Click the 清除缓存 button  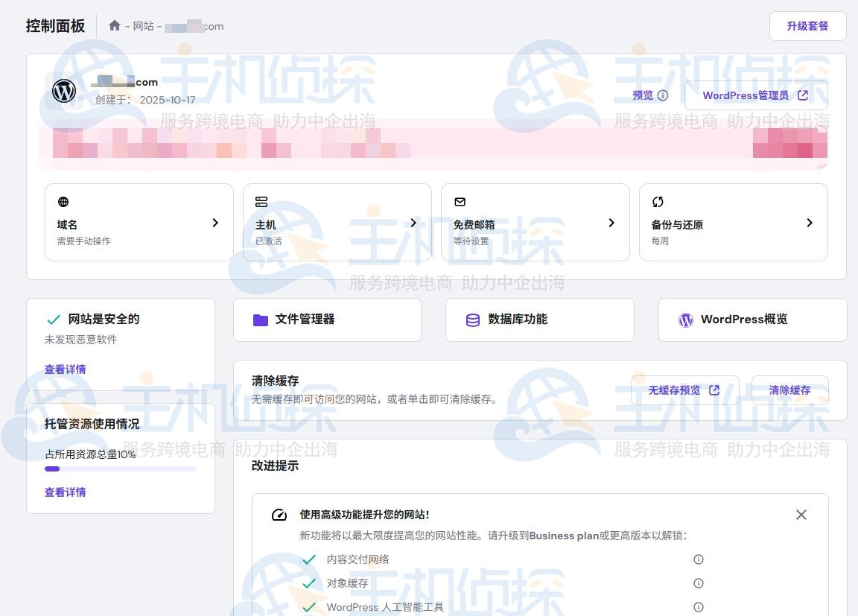coord(789,390)
